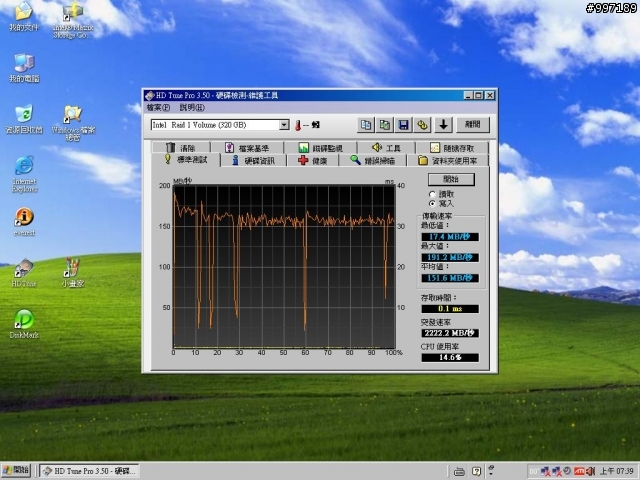
Task: Select the 標準測試 benchmark tab
Action: (x=186, y=160)
